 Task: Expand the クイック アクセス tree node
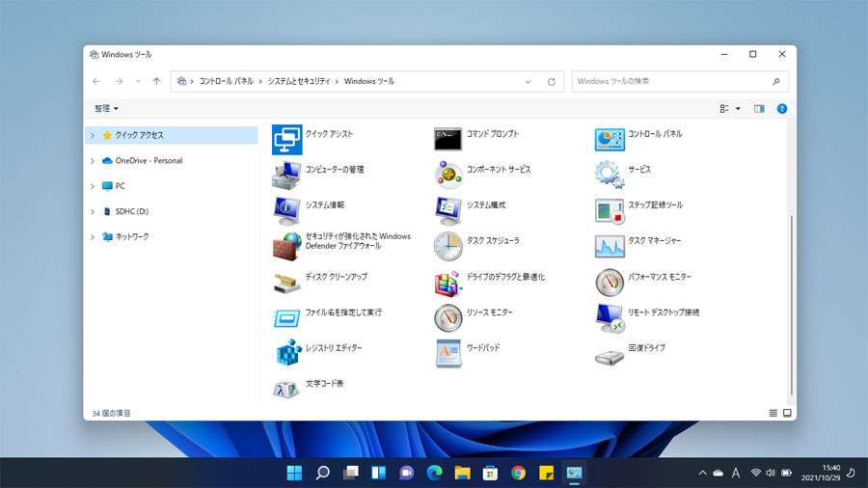[93, 135]
